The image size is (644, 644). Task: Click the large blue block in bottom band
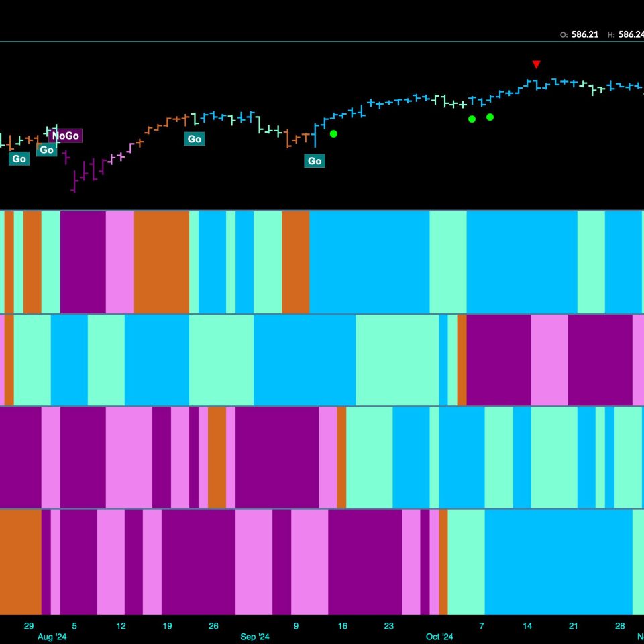pyautogui.click(x=558, y=562)
